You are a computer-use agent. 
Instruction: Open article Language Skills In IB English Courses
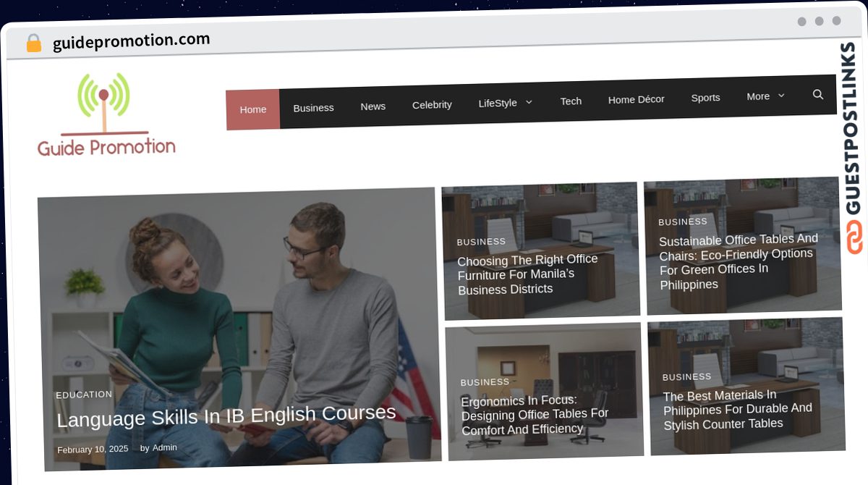point(226,416)
